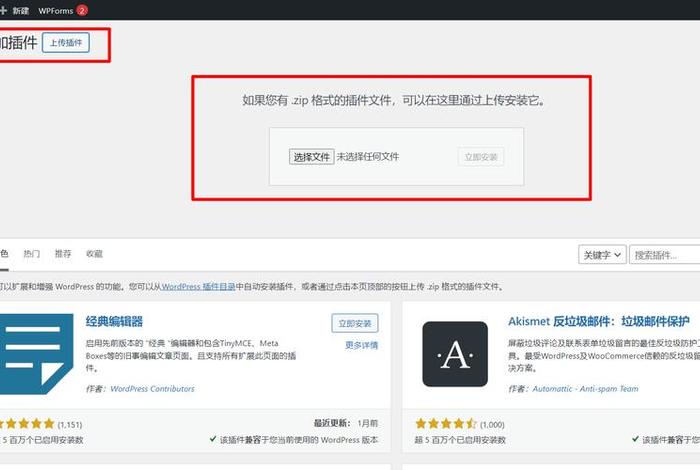Open the 经典编辑器 plugin title

114,321
